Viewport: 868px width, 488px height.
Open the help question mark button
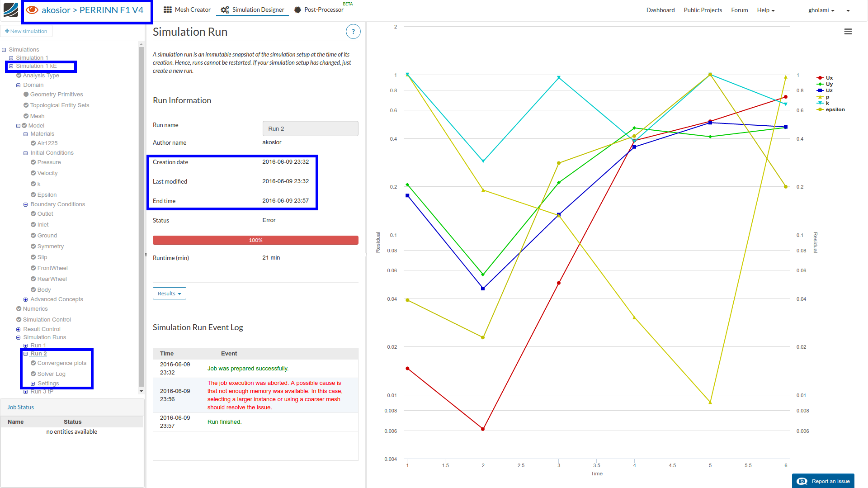(x=353, y=32)
